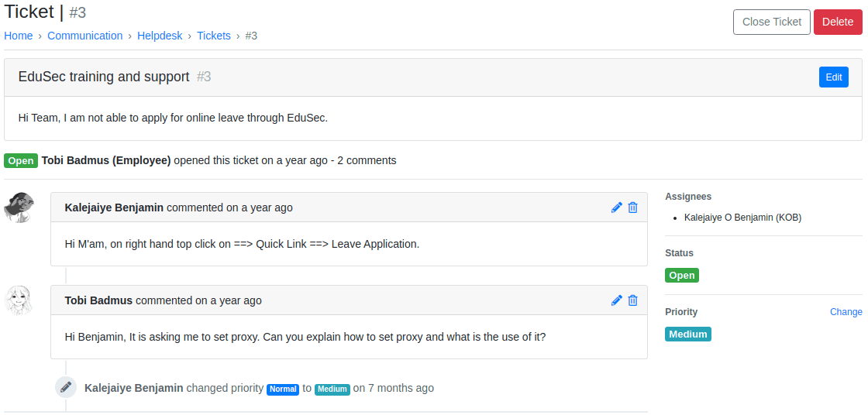This screenshot has height=415, width=868.
Task: Click the ticket title EduSec training and support
Action: click(x=104, y=77)
